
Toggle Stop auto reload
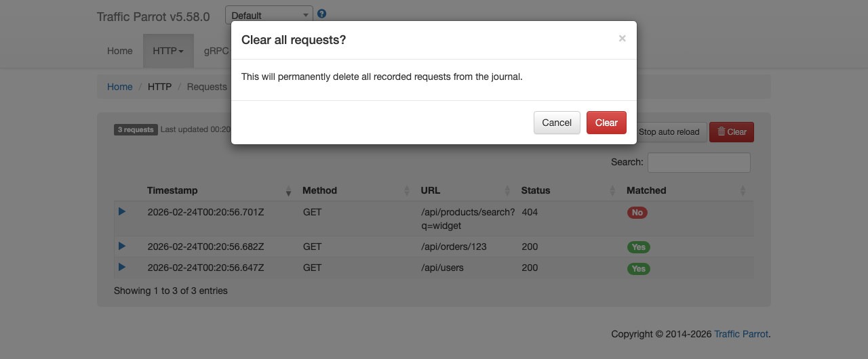point(670,132)
